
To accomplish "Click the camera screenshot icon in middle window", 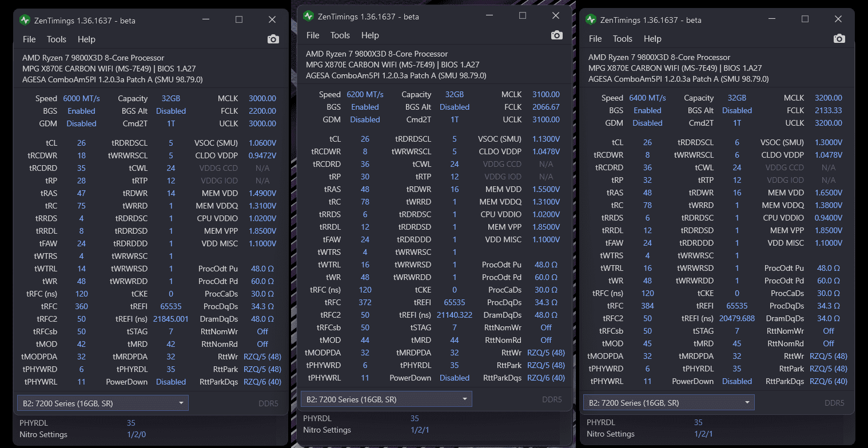I will 557,35.
